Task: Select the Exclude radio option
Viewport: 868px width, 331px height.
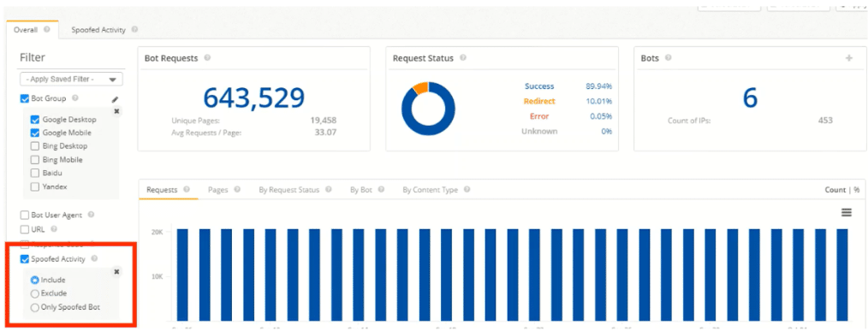Action: pyautogui.click(x=35, y=293)
